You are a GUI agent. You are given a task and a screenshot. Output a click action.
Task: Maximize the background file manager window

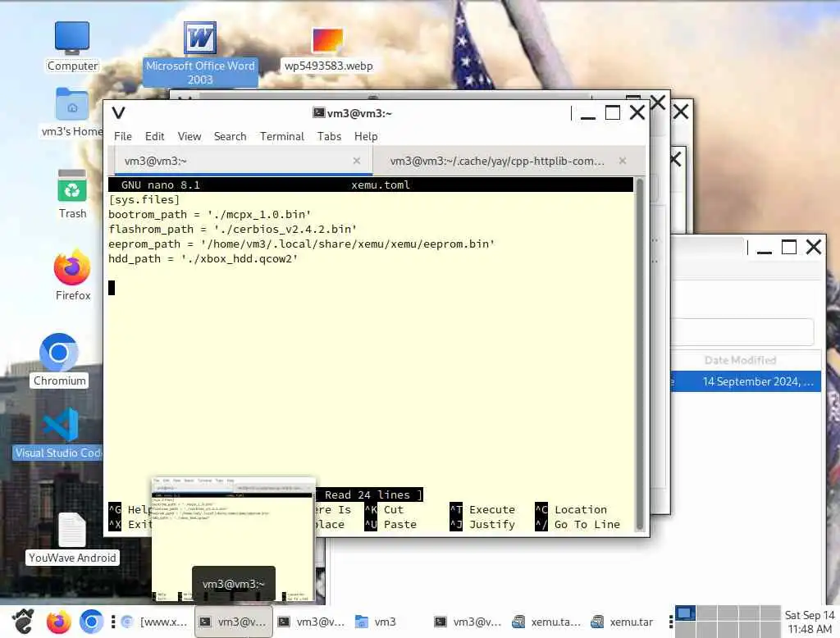(x=789, y=247)
